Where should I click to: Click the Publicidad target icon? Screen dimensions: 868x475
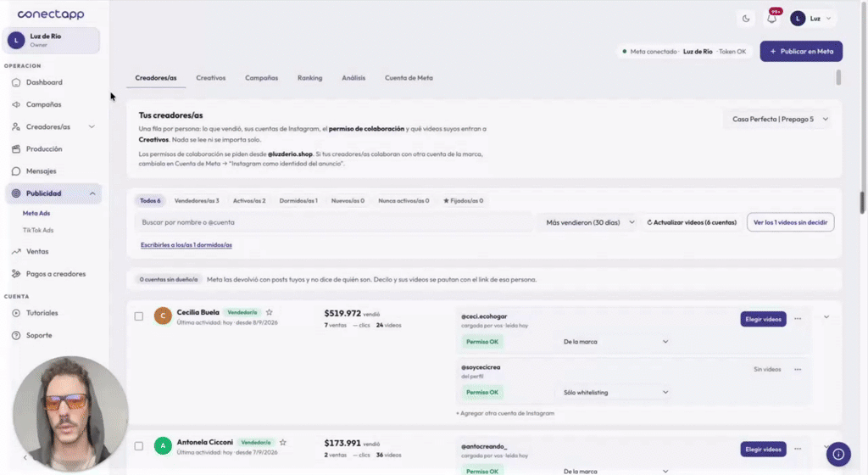pos(16,193)
